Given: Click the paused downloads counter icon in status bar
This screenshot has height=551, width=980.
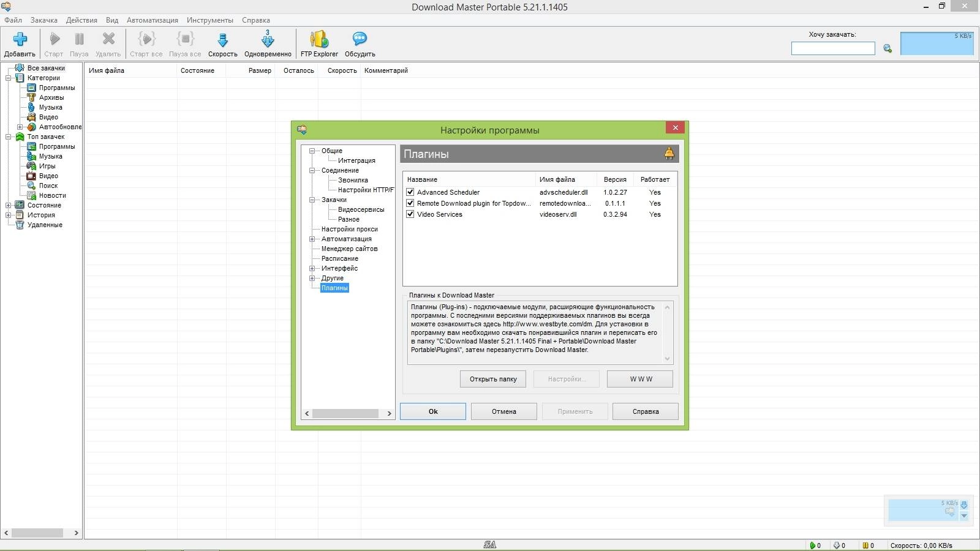Looking at the screenshot, I should [x=865, y=545].
